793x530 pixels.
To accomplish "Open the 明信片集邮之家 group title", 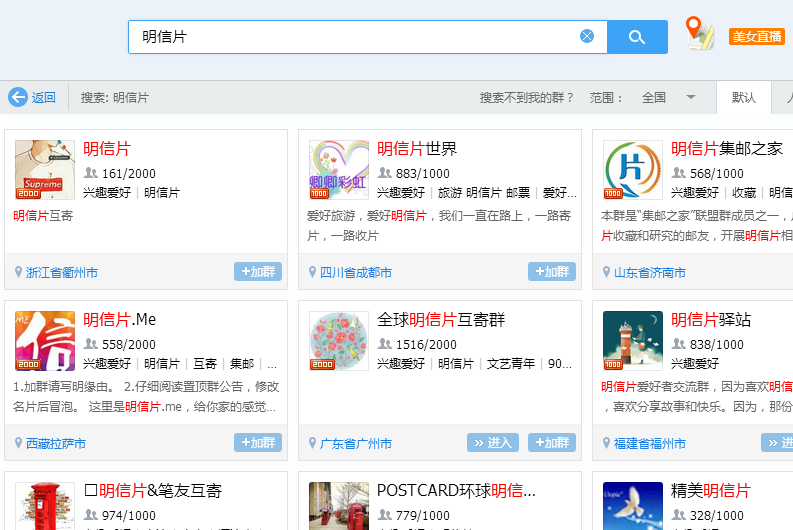I will pos(727,149).
